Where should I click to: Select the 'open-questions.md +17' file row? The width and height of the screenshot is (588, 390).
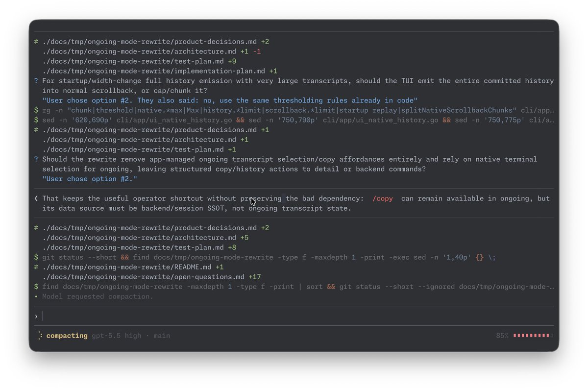click(151, 277)
